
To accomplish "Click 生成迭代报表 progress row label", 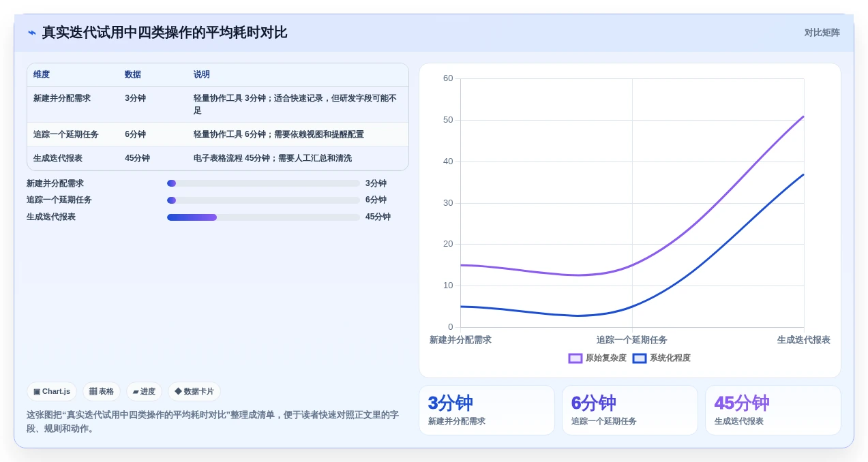I will click(51, 217).
